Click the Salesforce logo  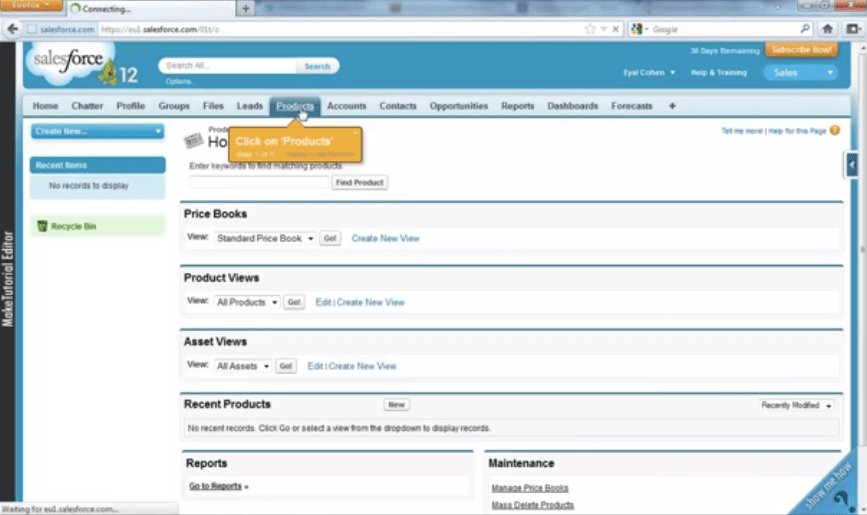69,62
